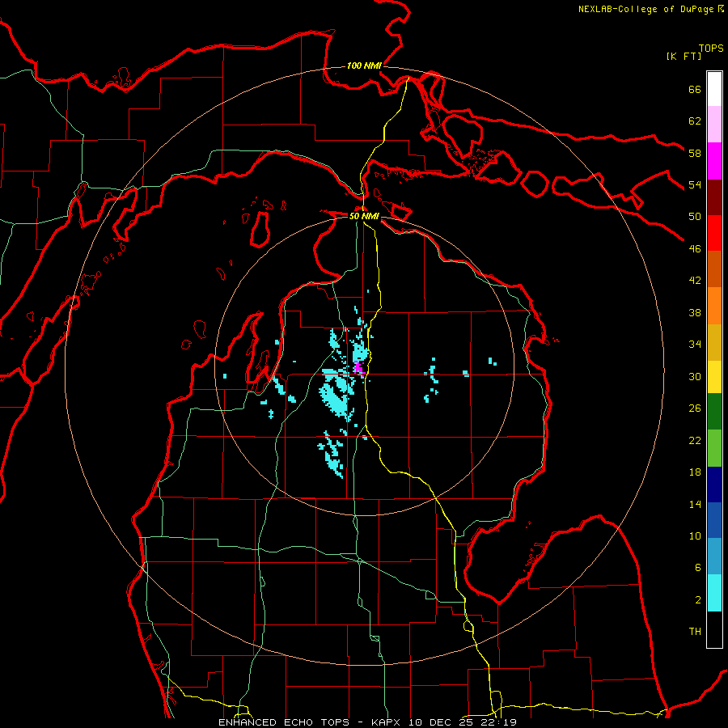This screenshot has height=728, width=728.
Task: Click the dark red 54 kft swatch
Action: coord(714,197)
